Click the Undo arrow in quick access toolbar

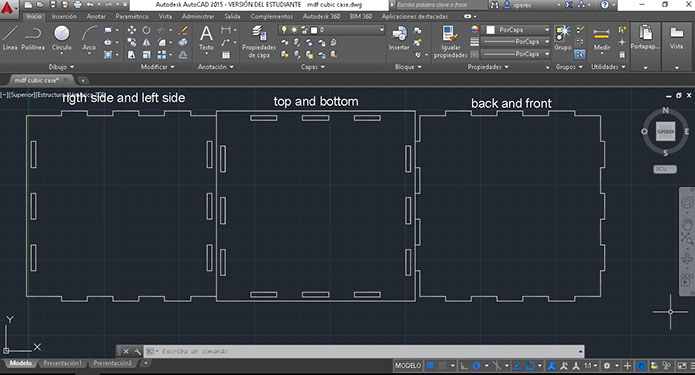tap(90, 5)
